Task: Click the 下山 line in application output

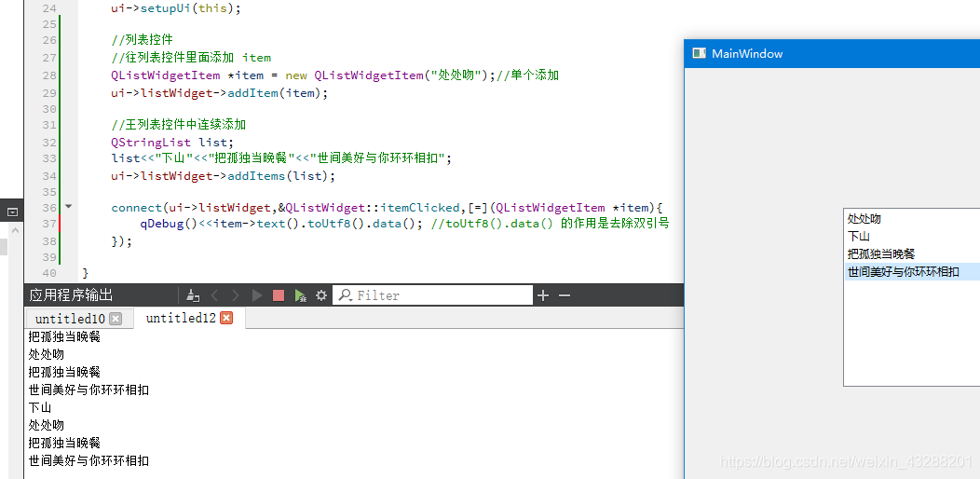Action: [x=40, y=408]
